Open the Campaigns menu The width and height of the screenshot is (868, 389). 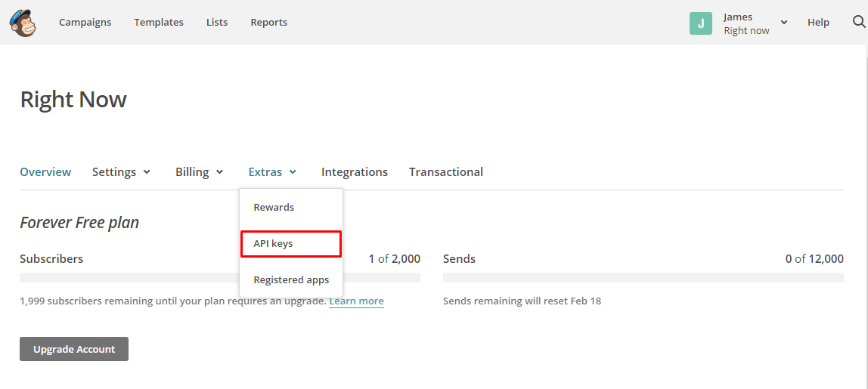pyautogui.click(x=85, y=23)
